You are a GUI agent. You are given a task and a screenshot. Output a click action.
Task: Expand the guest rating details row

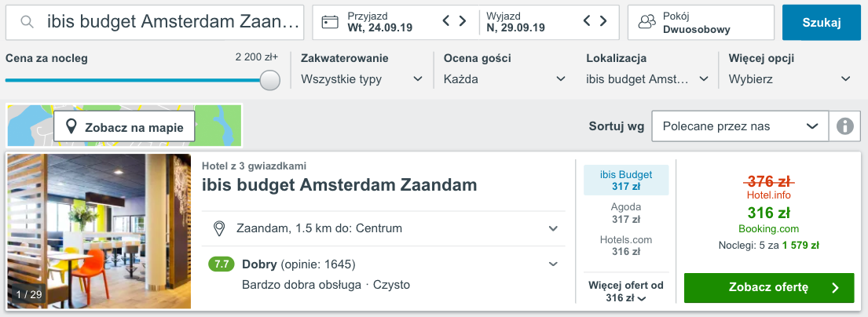pos(552,264)
